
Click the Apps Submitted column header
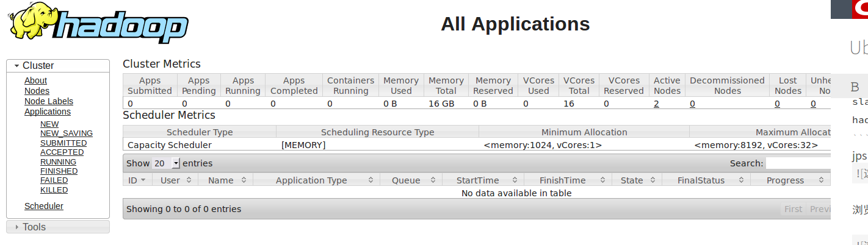click(150, 85)
